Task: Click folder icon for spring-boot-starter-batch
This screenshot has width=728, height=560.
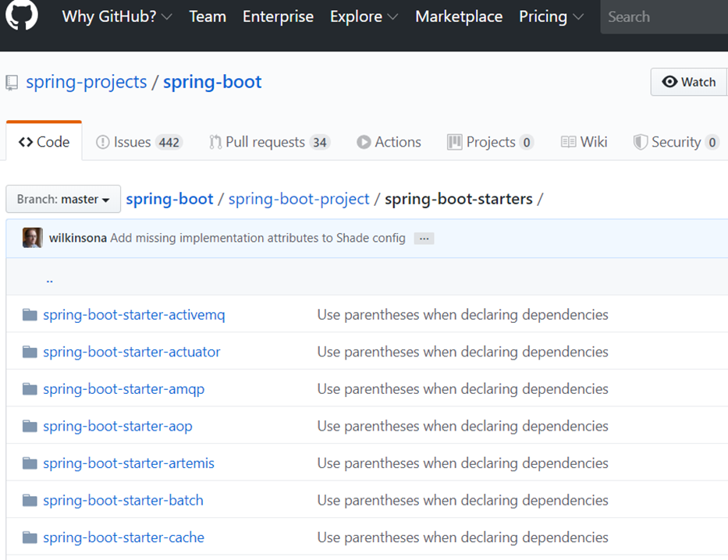Action: point(30,500)
